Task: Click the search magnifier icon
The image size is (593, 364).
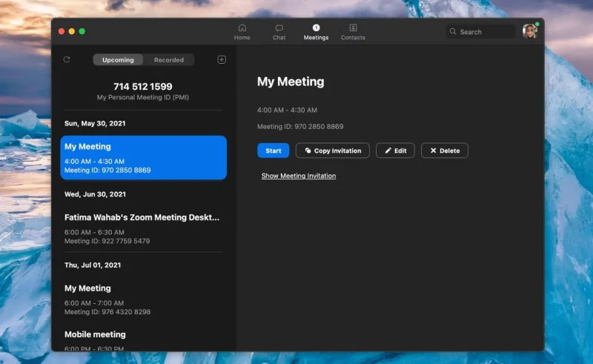Action: point(453,31)
